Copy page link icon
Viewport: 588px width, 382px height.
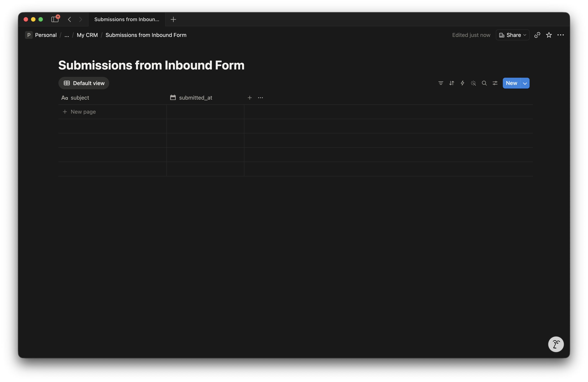[x=537, y=35]
